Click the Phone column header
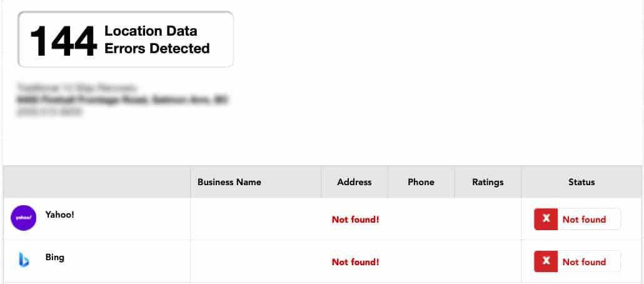 tap(421, 182)
